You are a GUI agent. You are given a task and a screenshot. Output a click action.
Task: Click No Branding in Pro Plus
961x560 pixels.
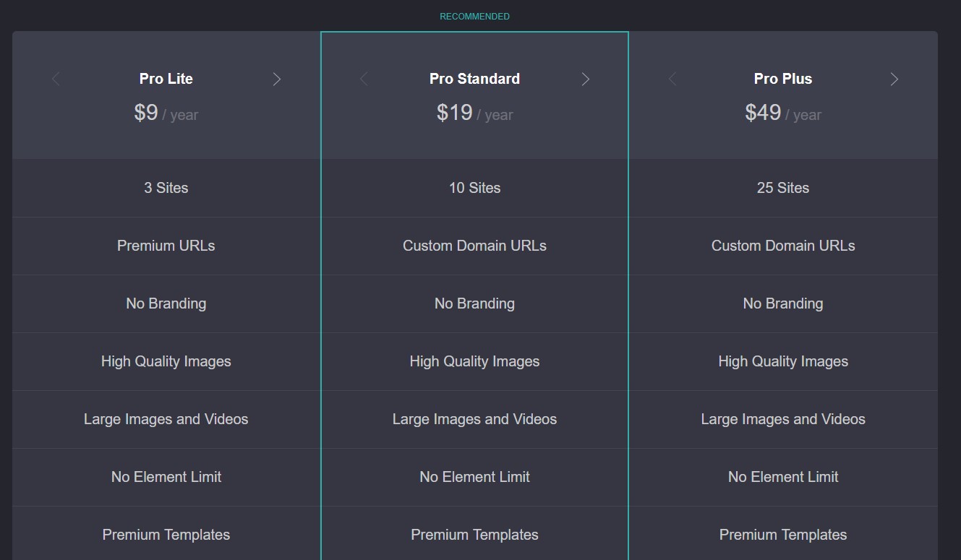click(x=783, y=303)
